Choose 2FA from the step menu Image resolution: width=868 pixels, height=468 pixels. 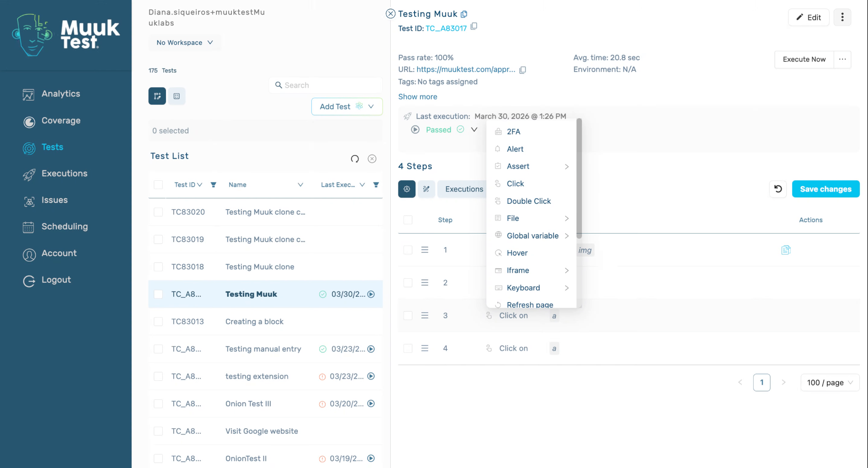pyautogui.click(x=532, y=132)
